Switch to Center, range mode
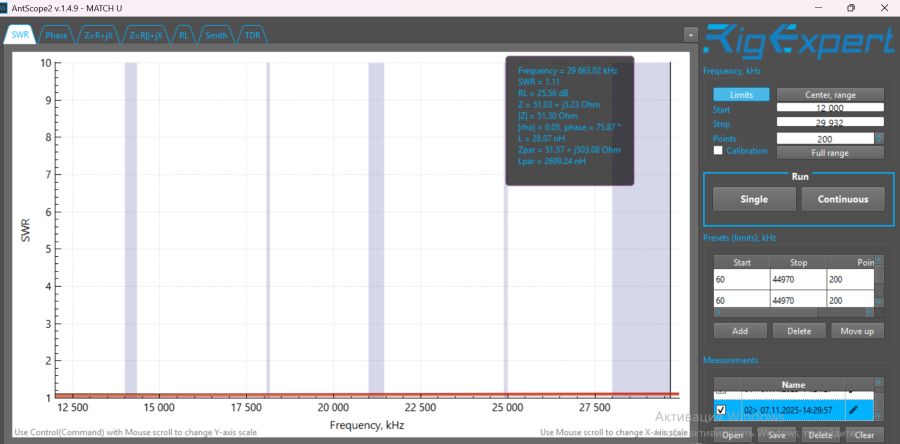The width and height of the screenshot is (900, 444). [830, 94]
